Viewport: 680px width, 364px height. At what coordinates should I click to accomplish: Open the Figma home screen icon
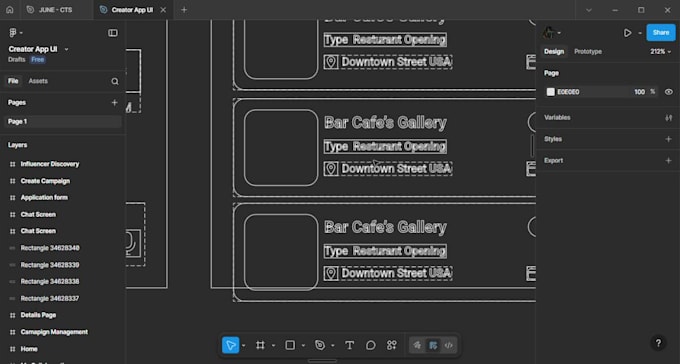pos(10,10)
